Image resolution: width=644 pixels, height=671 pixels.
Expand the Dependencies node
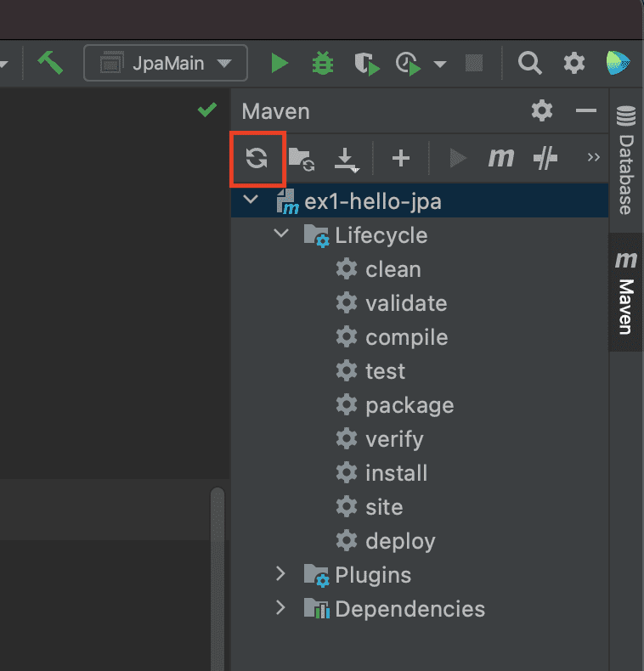[x=281, y=607]
